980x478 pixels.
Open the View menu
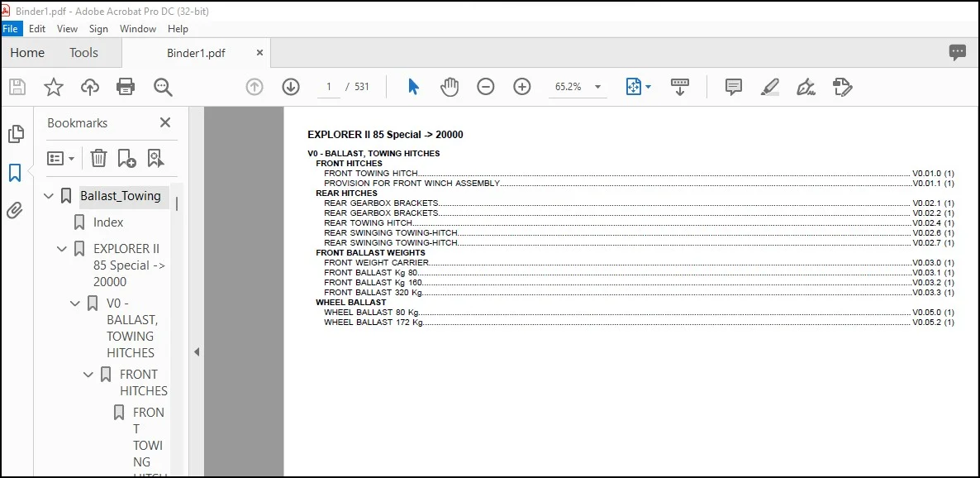click(x=67, y=29)
